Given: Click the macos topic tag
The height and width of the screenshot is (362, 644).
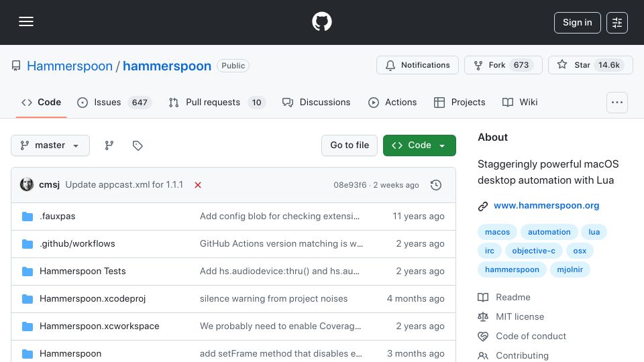Looking at the screenshot, I should tap(497, 232).
